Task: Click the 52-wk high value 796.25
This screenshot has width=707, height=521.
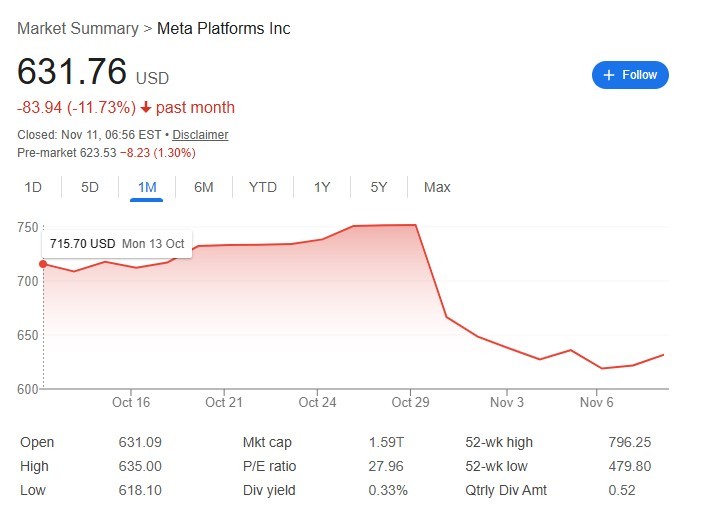Action: (x=629, y=442)
